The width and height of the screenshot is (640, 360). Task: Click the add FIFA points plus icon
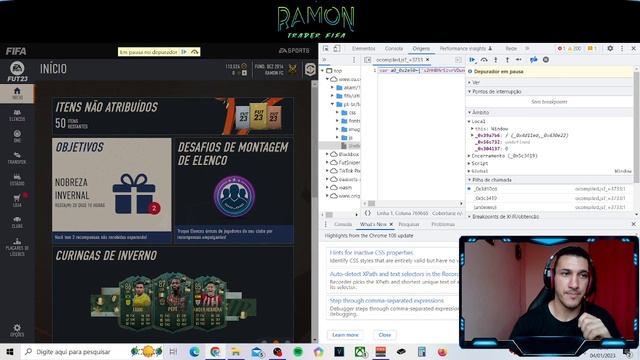coord(244,73)
